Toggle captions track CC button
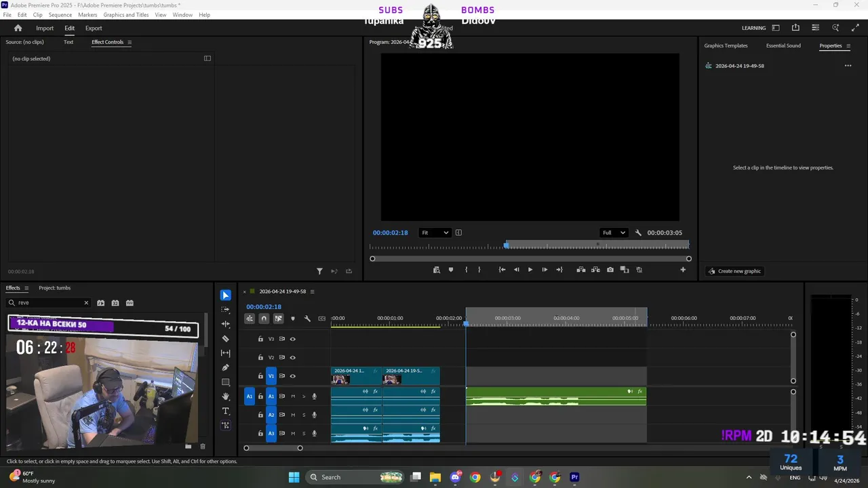Screen dimensions: 868x488 tap(322, 319)
